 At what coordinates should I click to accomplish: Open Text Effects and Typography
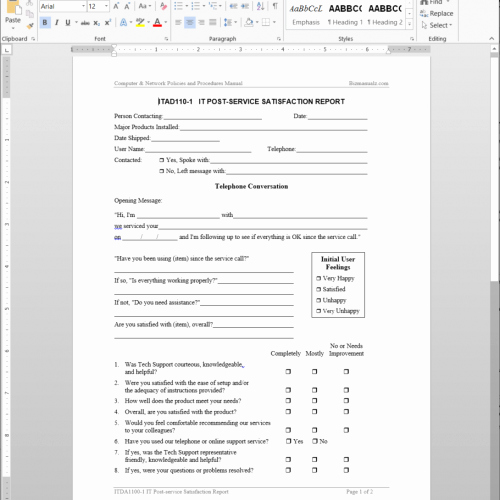click(123, 23)
